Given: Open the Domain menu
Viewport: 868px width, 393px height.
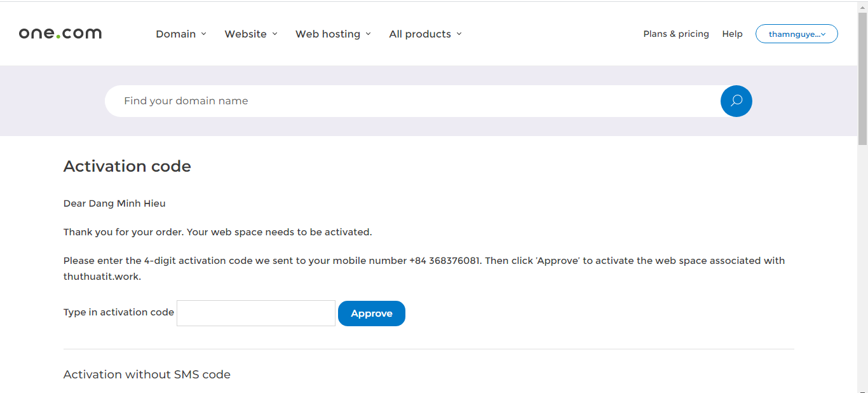Looking at the screenshot, I should pyautogui.click(x=176, y=34).
